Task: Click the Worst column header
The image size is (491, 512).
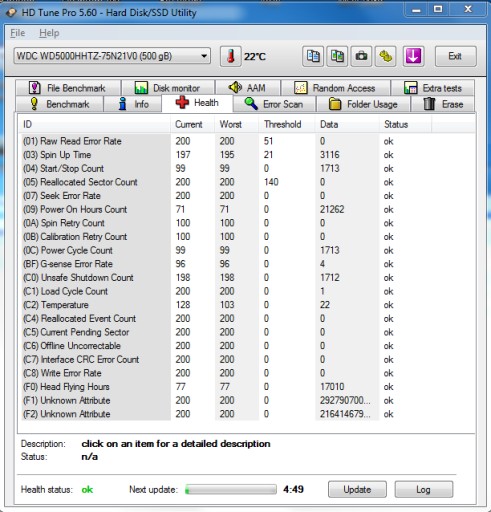Action: click(237, 124)
